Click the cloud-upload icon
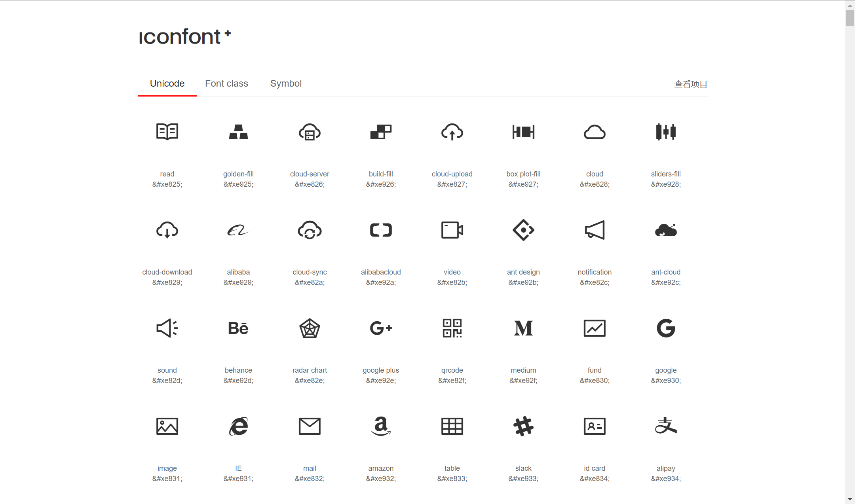Image resolution: width=855 pixels, height=504 pixels. pos(452,132)
